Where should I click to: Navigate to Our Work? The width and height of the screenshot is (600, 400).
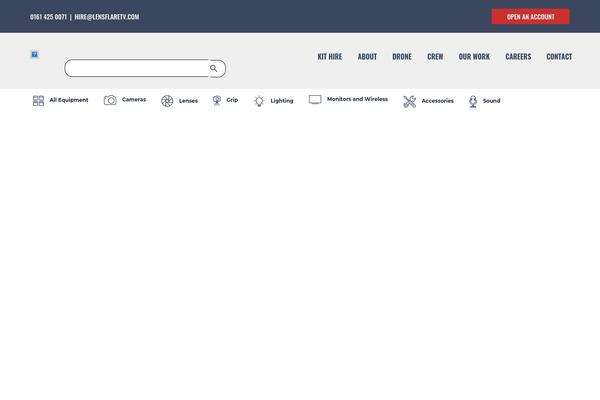[474, 57]
